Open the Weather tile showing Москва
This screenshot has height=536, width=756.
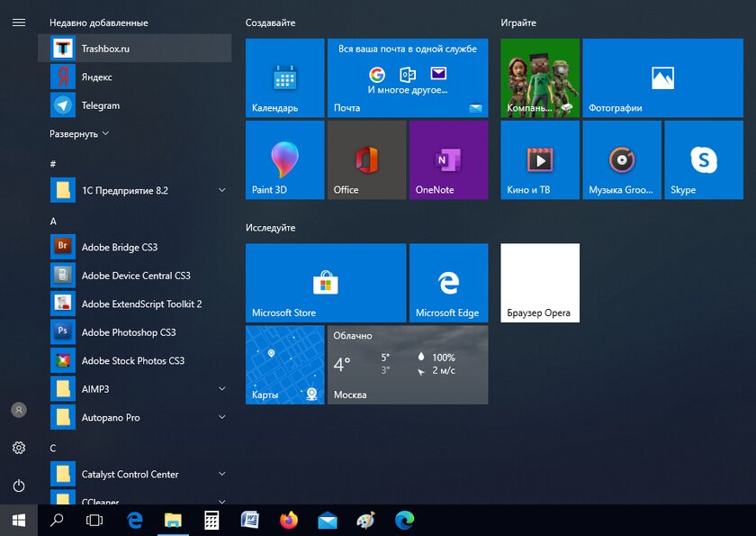(408, 365)
